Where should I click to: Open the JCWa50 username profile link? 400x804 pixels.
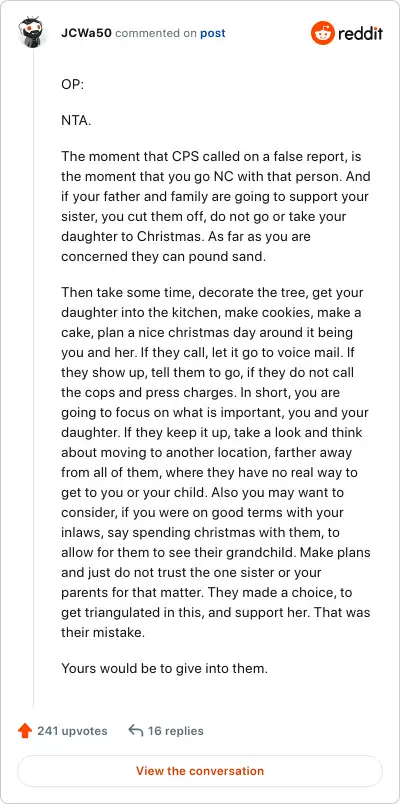click(86, 33)
